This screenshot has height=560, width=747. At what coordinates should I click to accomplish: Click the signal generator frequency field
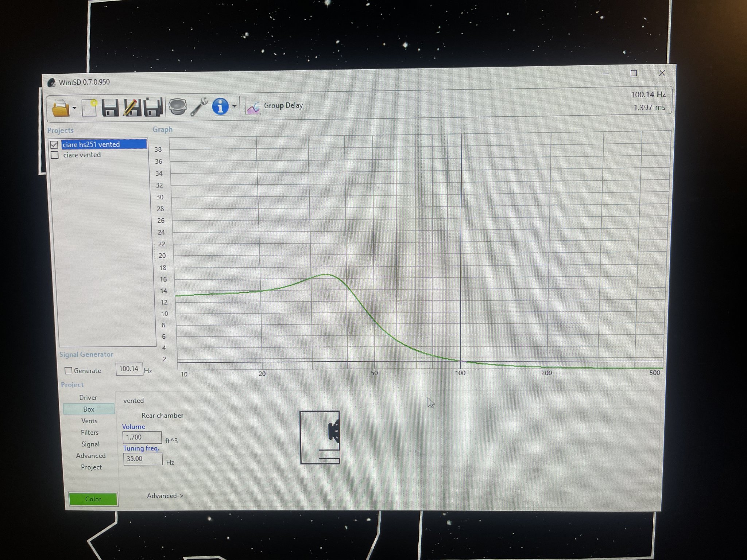(x=129, y=369)
